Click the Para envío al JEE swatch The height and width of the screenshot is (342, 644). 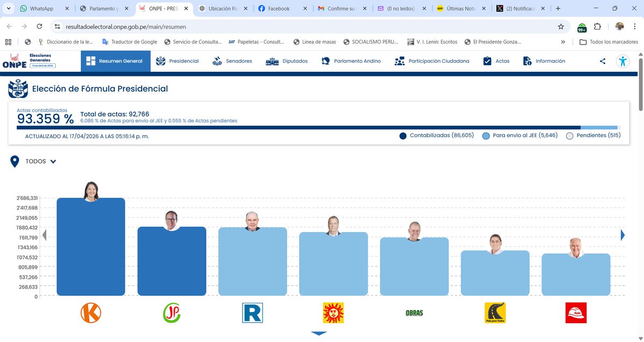click(x=486, y=136)
